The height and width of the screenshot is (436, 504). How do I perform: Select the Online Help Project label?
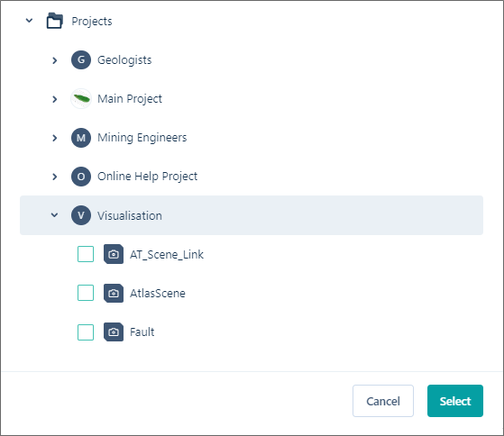pyautogui.click(x=147, y=177)
